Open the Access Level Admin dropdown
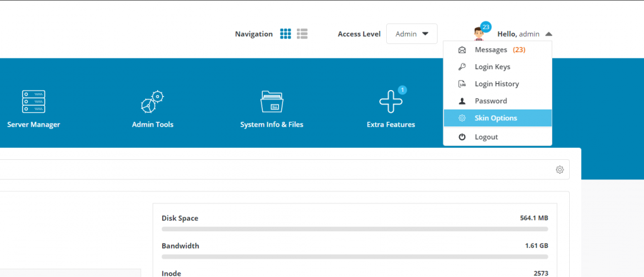Screen dimensions: 644x277 (411, 34)
